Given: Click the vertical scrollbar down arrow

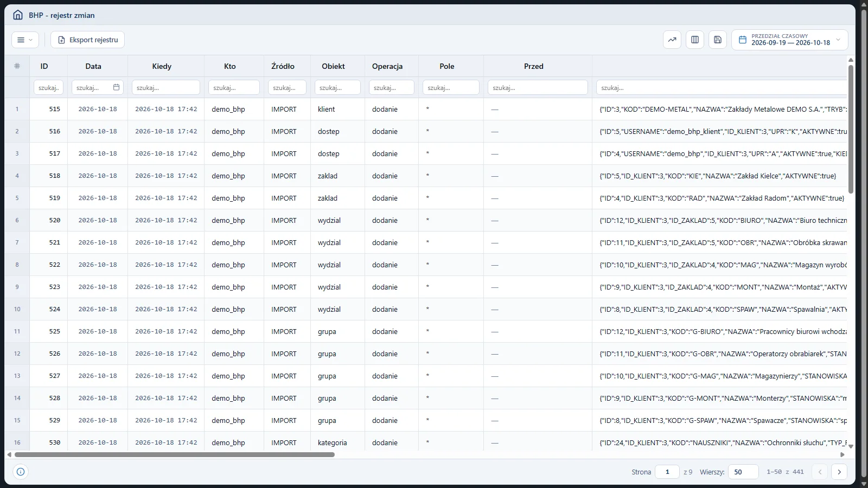Looking at the screenshot, I should pos(851,446).
